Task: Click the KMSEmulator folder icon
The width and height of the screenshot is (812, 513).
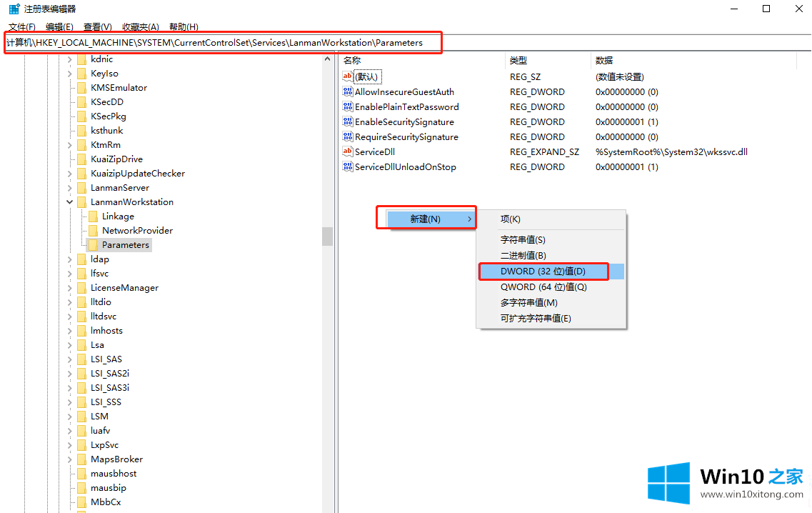Action: [82, 88]
